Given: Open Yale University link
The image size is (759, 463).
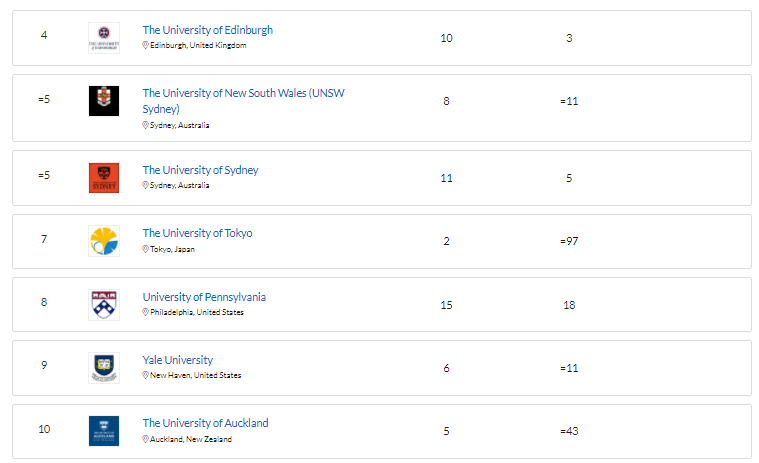Looking at the screenshot, I should point(178,360).
